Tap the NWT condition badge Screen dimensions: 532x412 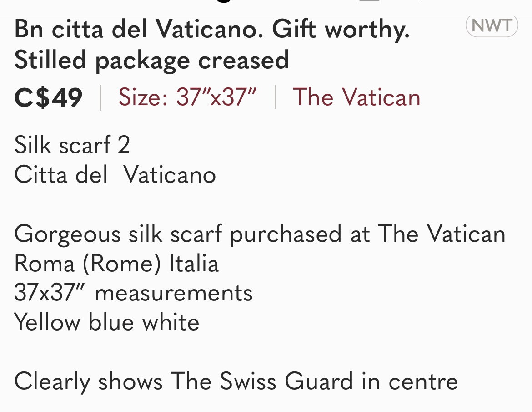click(x=492, y=26)
